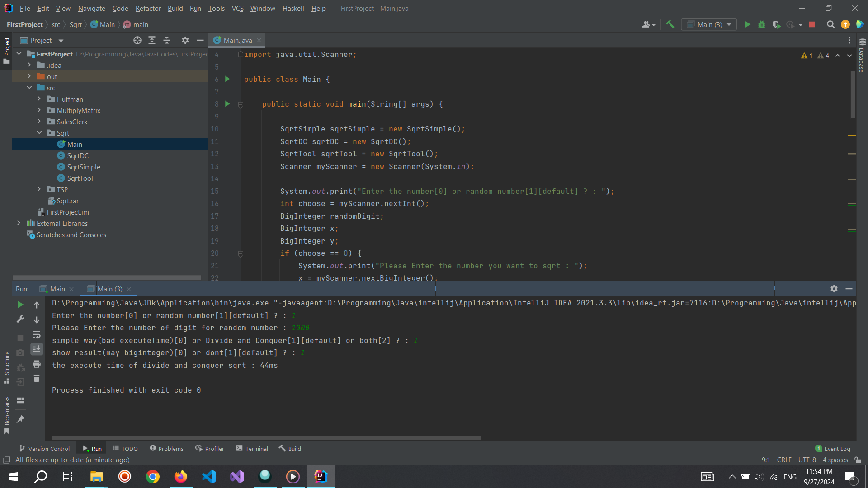
Task: Hide the Run tool window
Action: click(849, 289)
